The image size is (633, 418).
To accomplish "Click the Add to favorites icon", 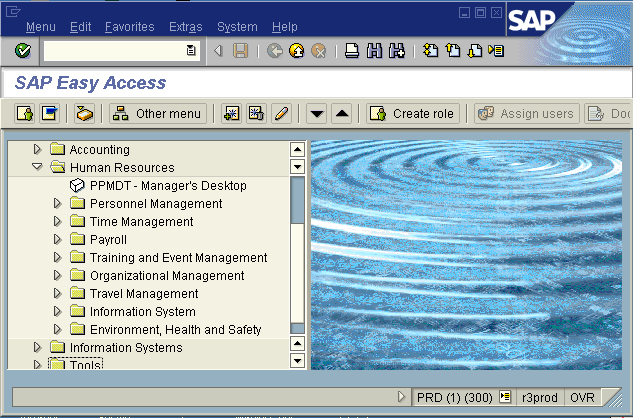I will 231,113.
